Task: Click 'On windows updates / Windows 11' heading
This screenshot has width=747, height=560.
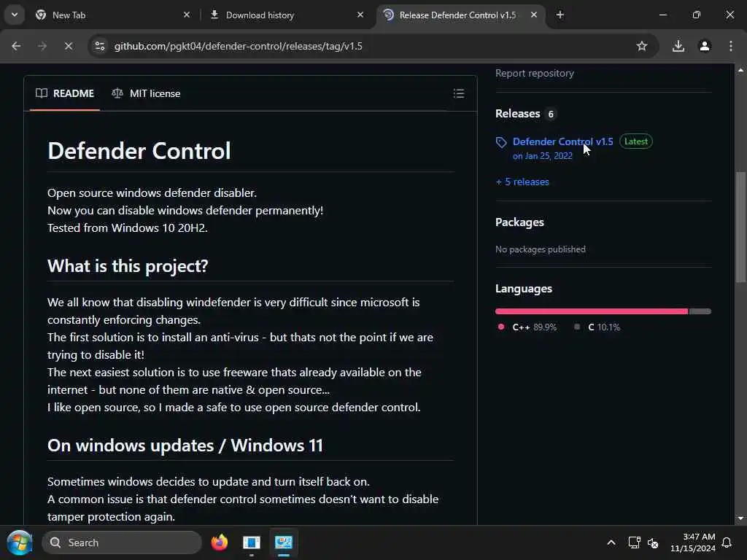Action: click(x=185, y=446)
